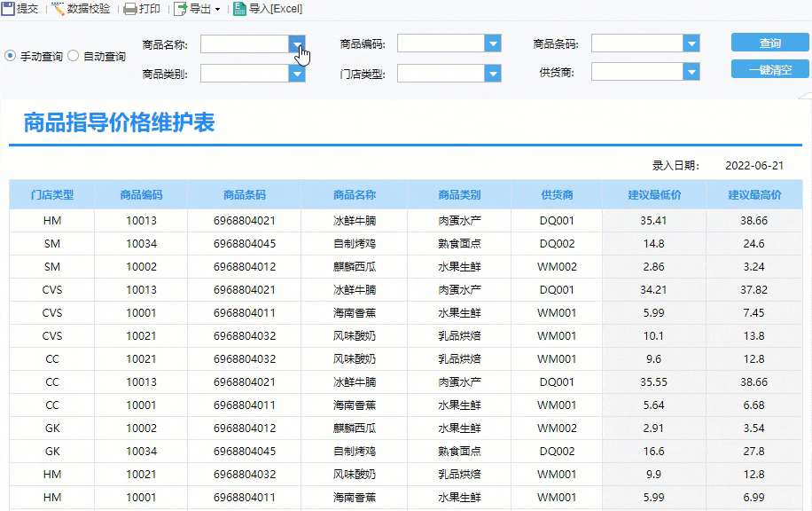The width and height of the screenshot is (812, 511).
Task: Select the 自动查询 radio button
Action: point(74,56)
